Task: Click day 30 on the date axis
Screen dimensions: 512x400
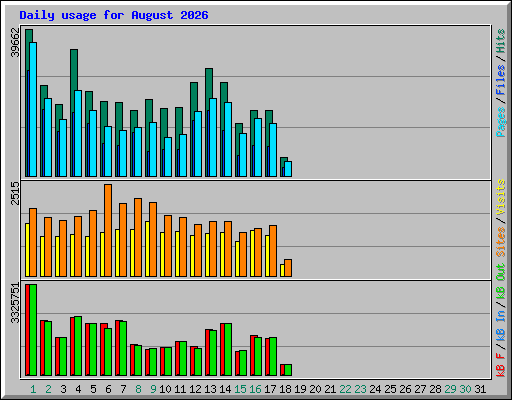Action: click(465, 389)
